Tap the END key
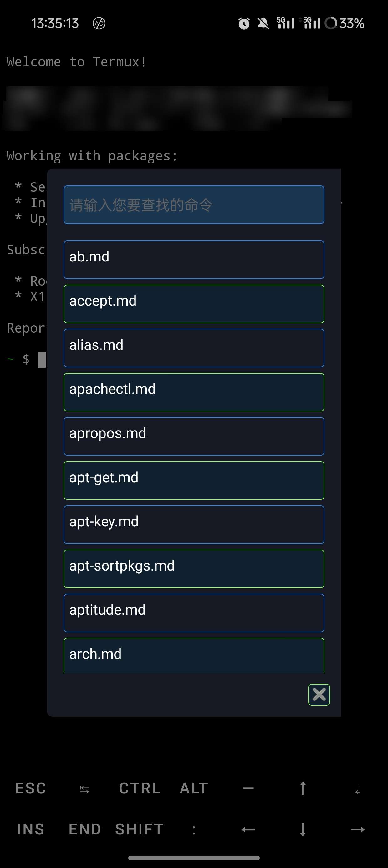The height and width of the screenshot is (868, 388). point(85,829)
